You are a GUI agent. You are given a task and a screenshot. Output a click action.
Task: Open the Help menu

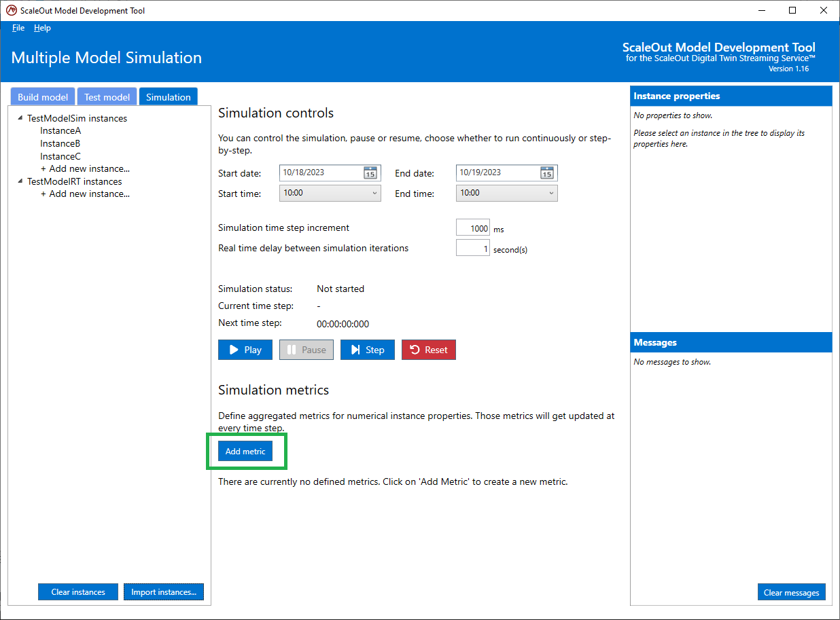coord(42,28)
